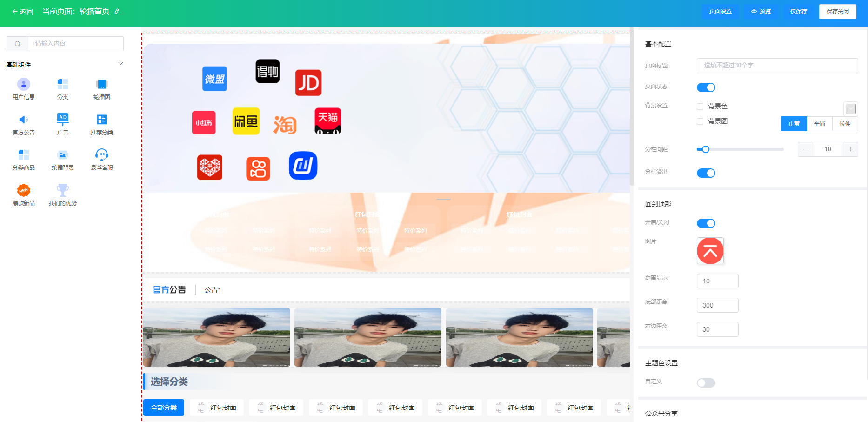This screenshot has width=868, height=422.
Task: Add the 官方公告 announcement component
Action: tap(24, 120)
